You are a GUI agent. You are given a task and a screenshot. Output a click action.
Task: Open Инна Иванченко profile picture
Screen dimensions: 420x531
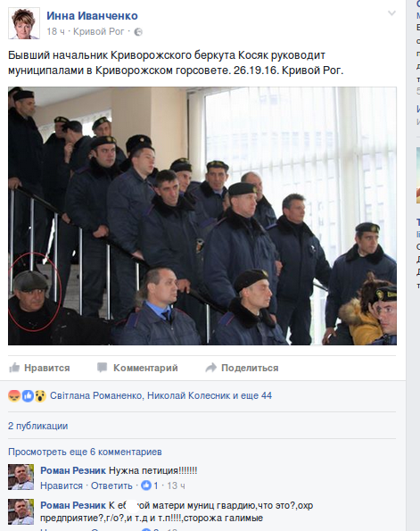(x=24, y=23)
